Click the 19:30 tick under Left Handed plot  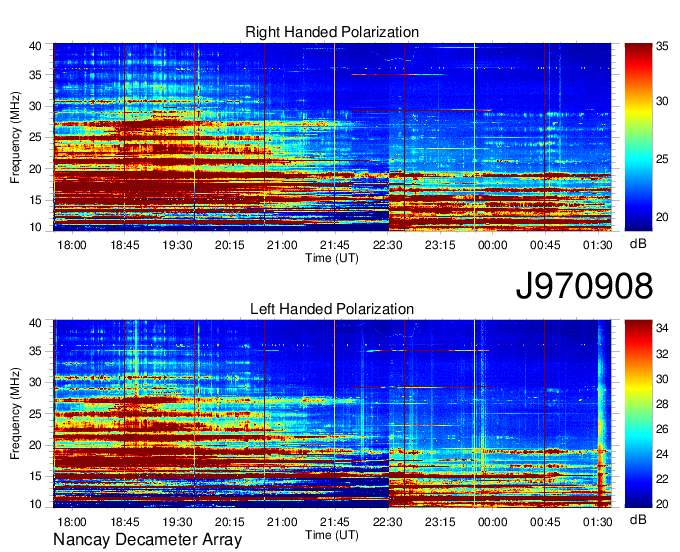(177, 522)
